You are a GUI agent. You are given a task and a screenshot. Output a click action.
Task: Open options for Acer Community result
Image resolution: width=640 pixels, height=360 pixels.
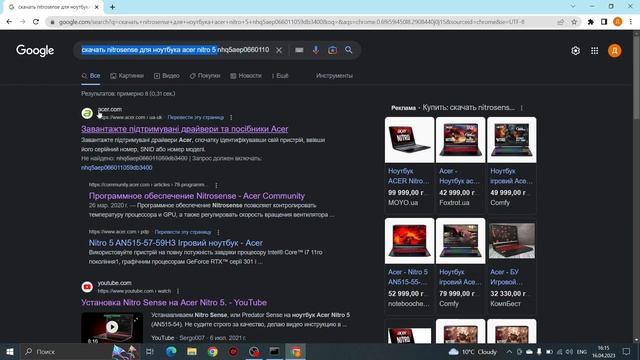[216, 185]
